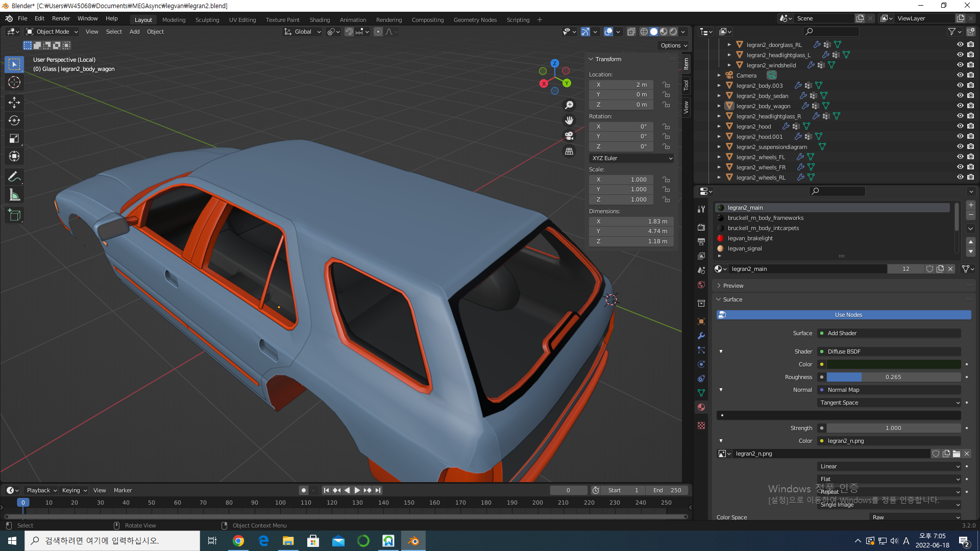
Task: Switch to the Shading workspace tab
Action: (x=320, y=20)
